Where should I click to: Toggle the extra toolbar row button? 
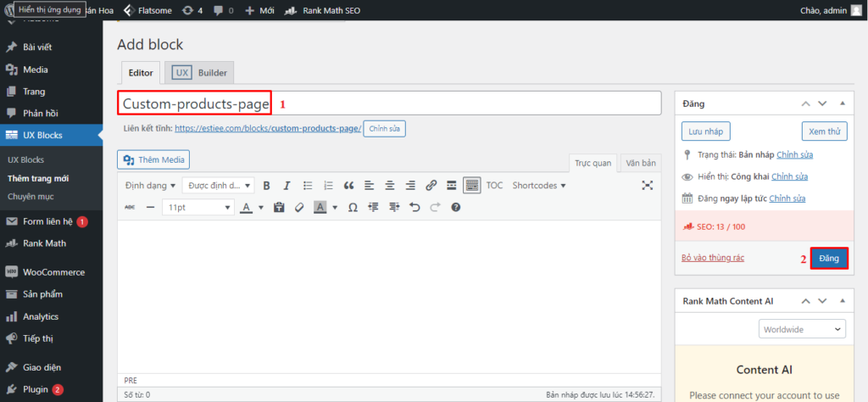472,186
